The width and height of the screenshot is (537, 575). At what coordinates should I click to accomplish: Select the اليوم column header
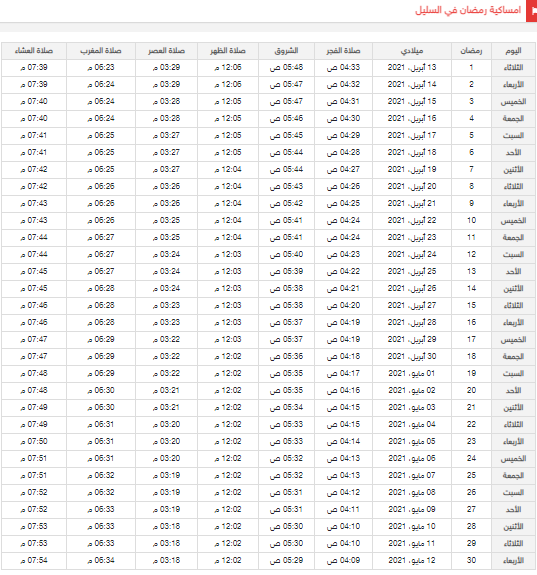[513, 51]
